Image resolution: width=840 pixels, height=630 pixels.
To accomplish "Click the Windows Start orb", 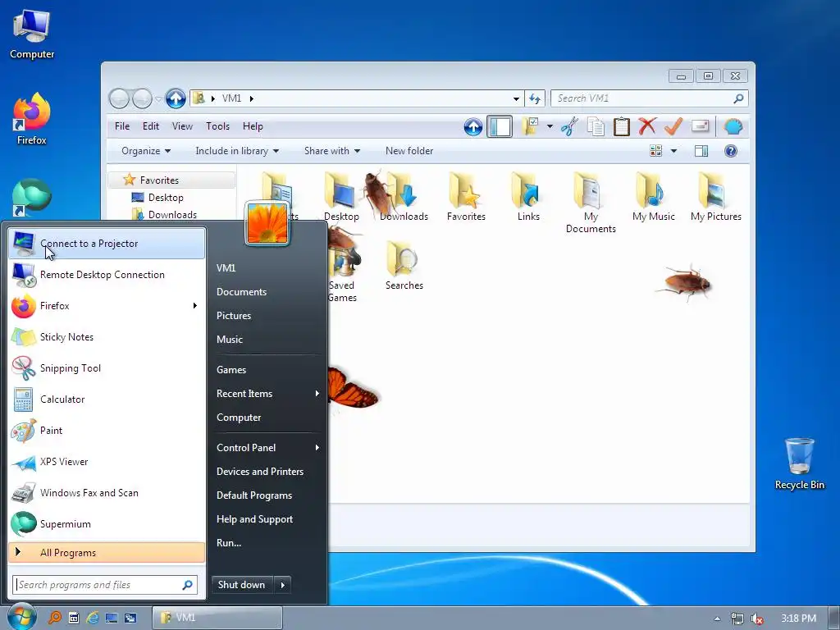I will pyautogui.click(x=22, y=617).
